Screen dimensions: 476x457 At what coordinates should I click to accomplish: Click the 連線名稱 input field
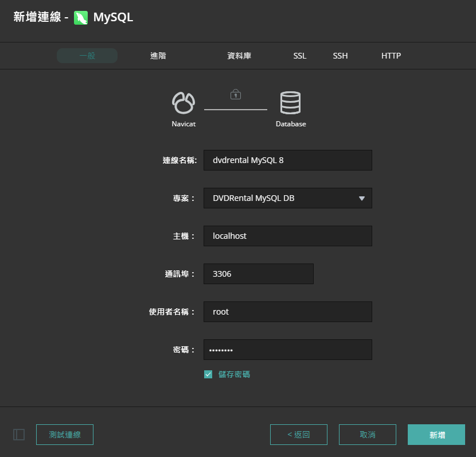pyautogui.click(x=288, y=160)
